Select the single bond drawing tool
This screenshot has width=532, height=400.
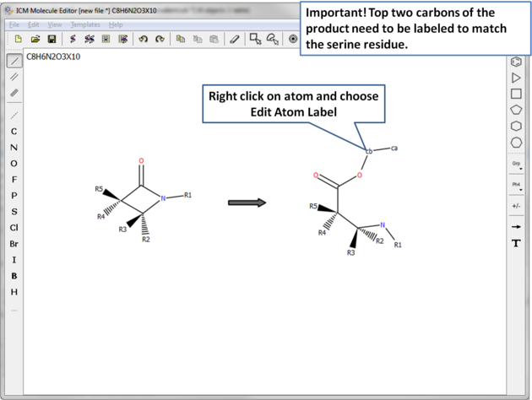click(14, 61)
